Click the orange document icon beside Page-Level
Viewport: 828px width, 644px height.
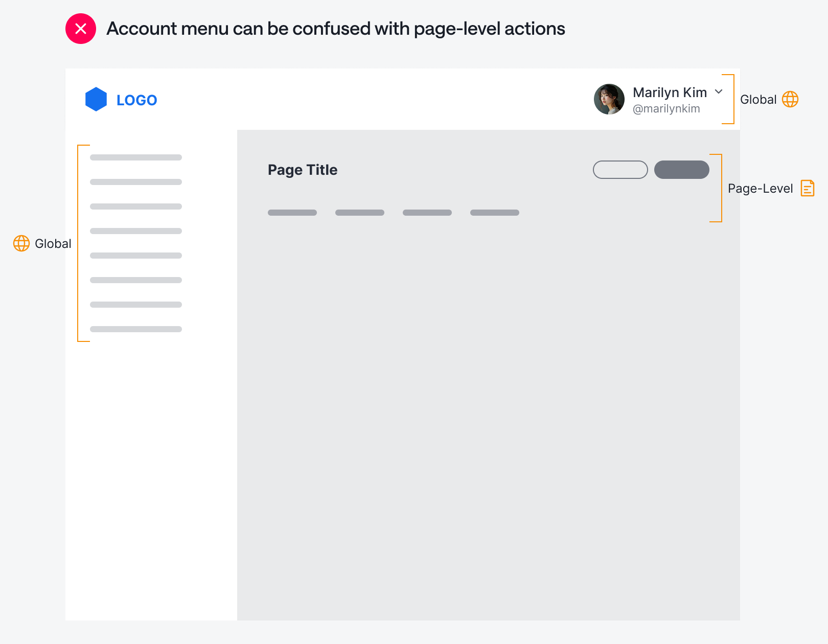point(808,188)
